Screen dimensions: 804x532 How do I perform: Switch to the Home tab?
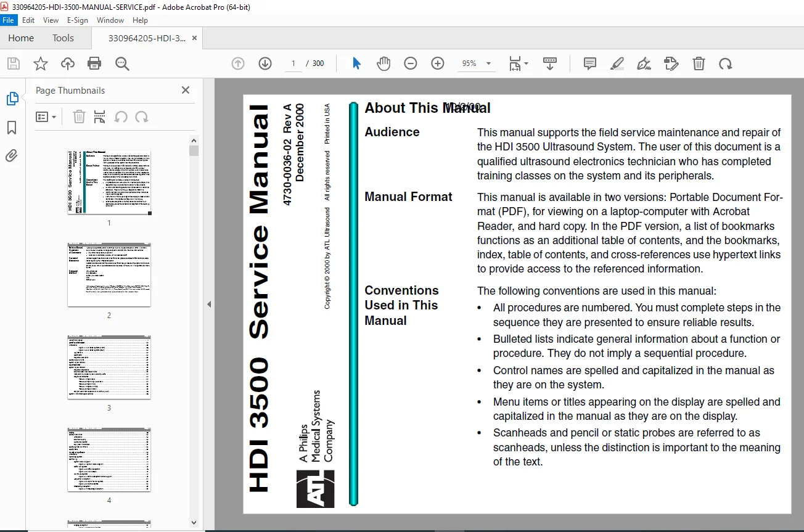pos(21,38)
